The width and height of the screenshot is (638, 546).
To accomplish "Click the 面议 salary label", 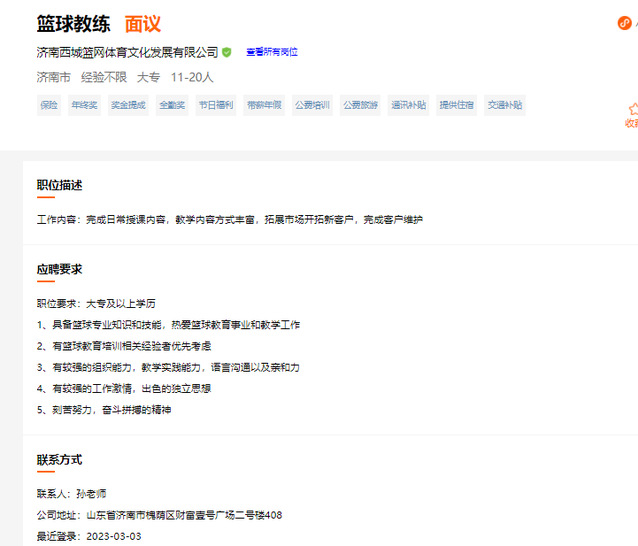I will 143,24.
